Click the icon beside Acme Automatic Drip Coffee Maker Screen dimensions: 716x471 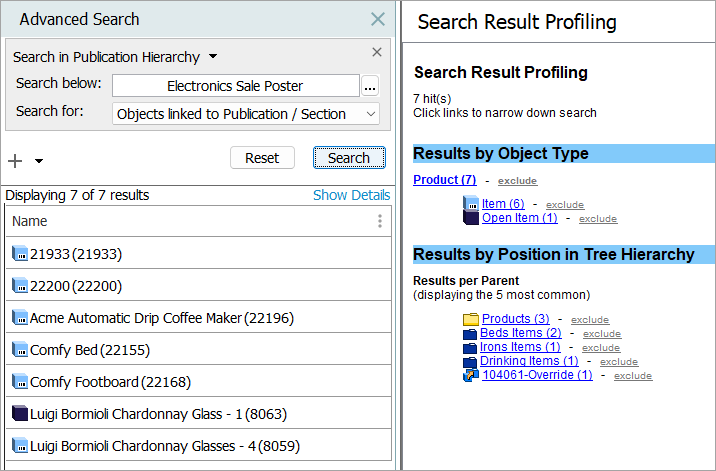pos(19,318)
